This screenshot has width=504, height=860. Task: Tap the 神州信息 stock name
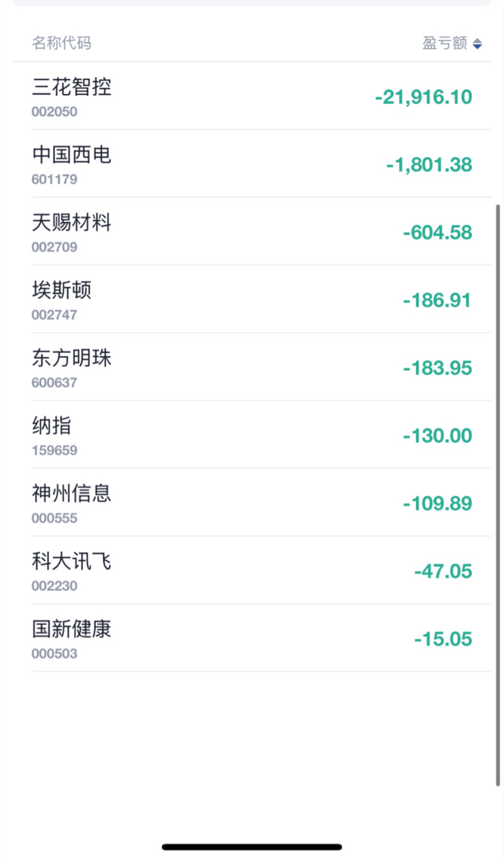point(72,494)
